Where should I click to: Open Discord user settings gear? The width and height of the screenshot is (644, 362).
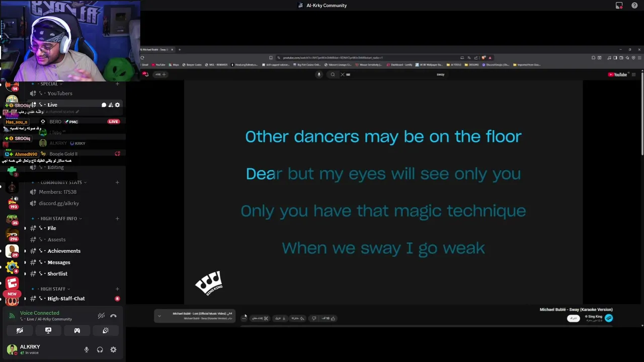pos(113,350)
